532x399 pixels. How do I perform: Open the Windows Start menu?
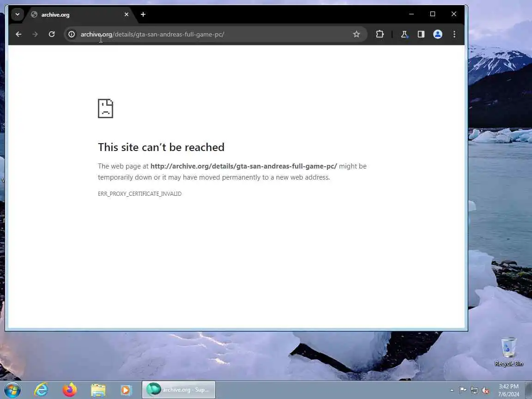(12, 390)
